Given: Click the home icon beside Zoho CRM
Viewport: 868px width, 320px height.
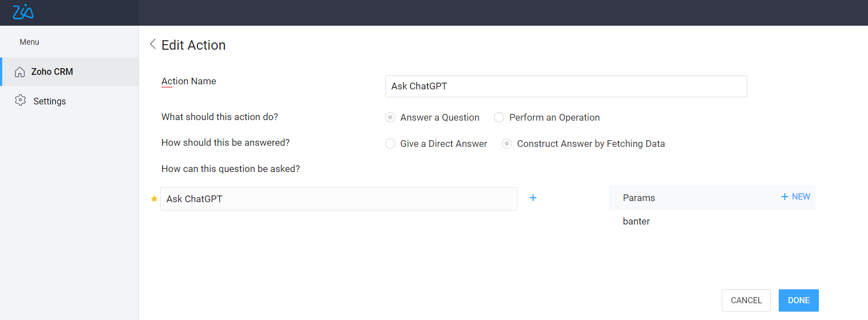Looking at the screenshot, I should [20, 72].
